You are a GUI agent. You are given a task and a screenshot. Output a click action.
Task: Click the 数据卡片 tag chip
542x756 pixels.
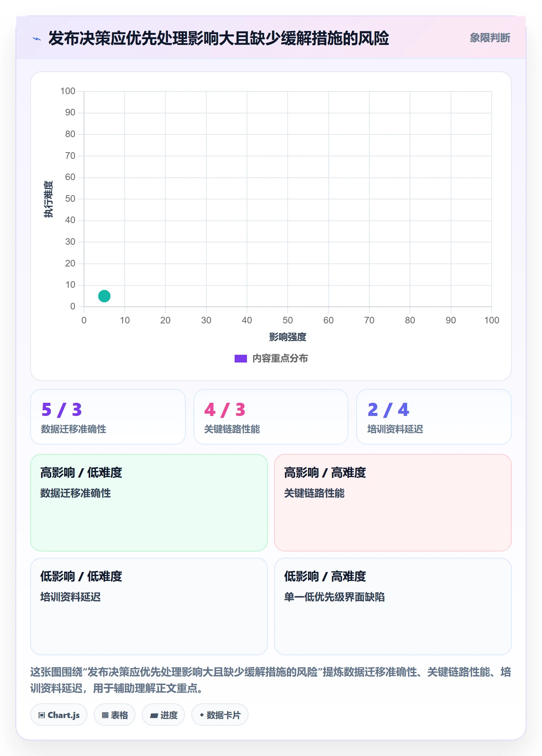pos(220,715)
